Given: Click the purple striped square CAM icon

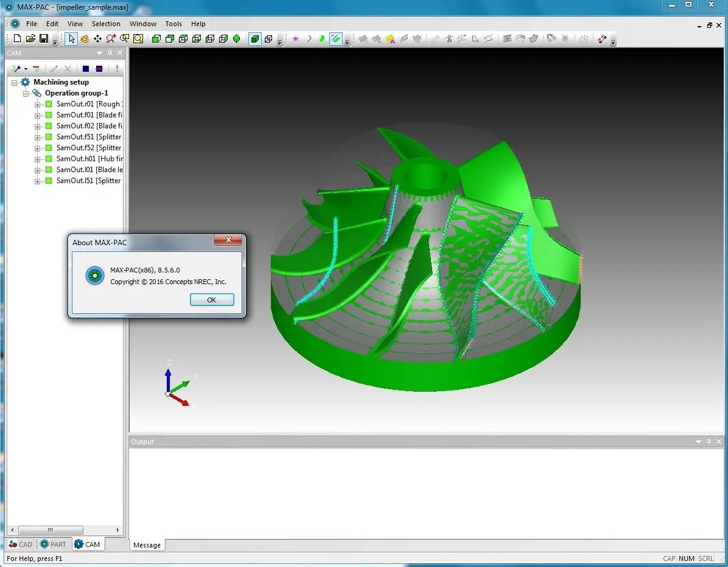Looking at the screenshot, I should tap(99, 69).
